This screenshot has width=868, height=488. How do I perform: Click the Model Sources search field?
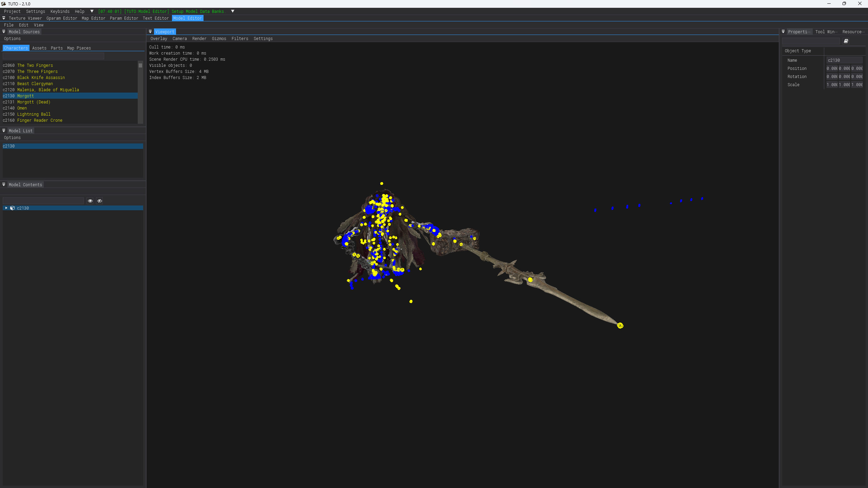[53, 56]
